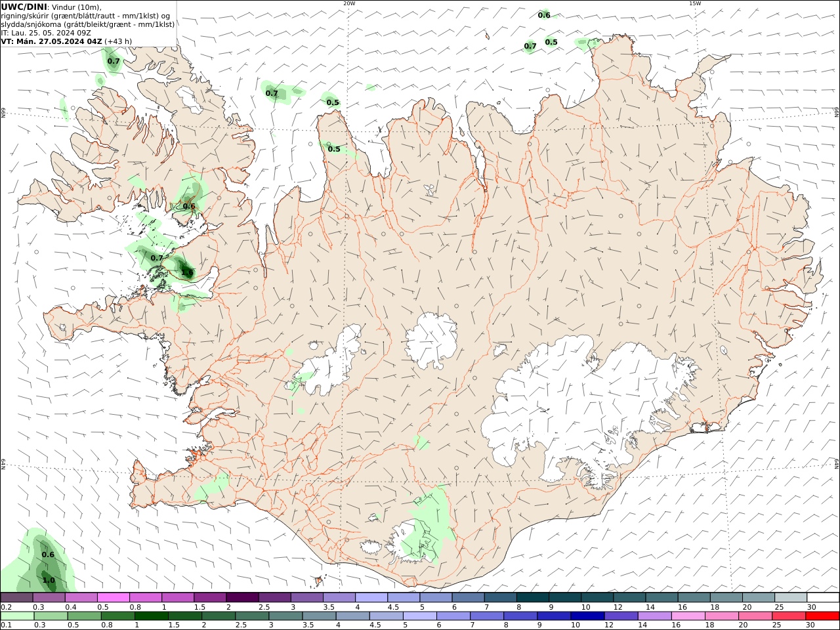Click the 1.0 precipitation value in southwest sea
This screenshot has width=840, height=630.
coord(49,580)
